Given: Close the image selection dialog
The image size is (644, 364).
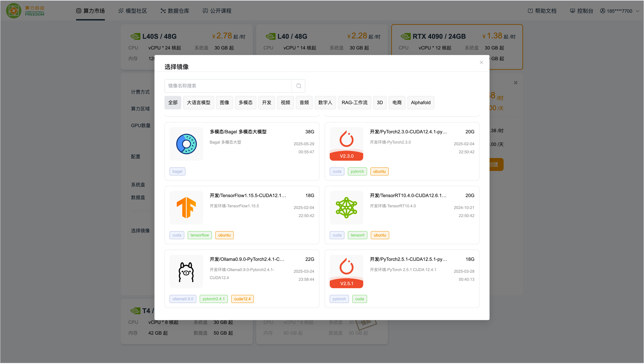Looking at the screenshot, I should point(481,62).
